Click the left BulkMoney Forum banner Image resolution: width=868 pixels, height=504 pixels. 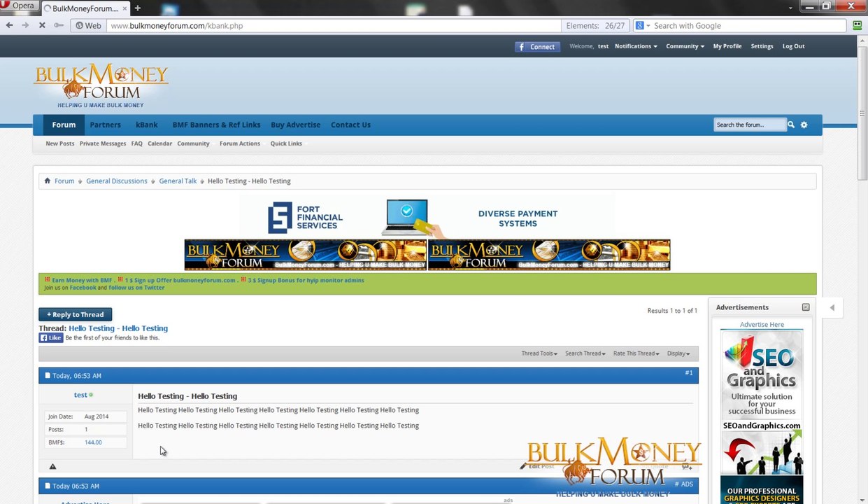point(305,255)
